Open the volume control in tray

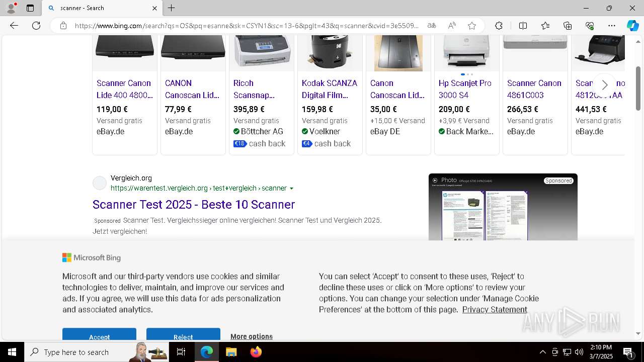tap(579, 352)
